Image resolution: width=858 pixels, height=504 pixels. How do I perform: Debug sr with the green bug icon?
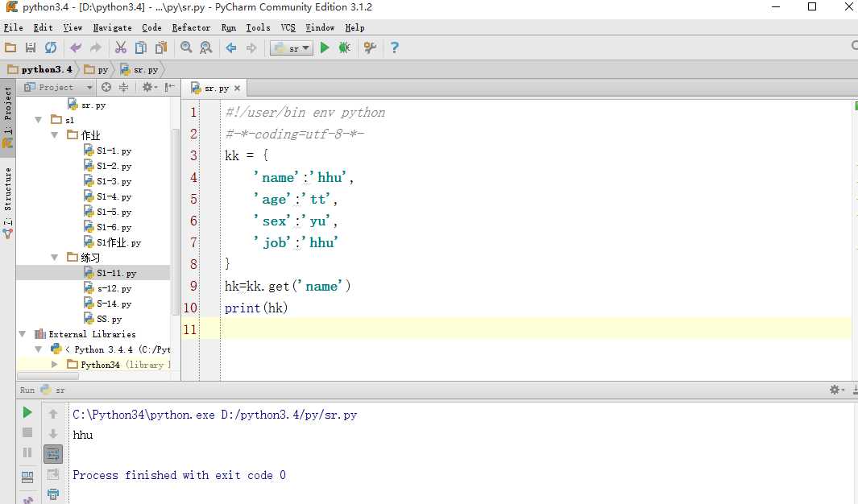pos(344,48)
